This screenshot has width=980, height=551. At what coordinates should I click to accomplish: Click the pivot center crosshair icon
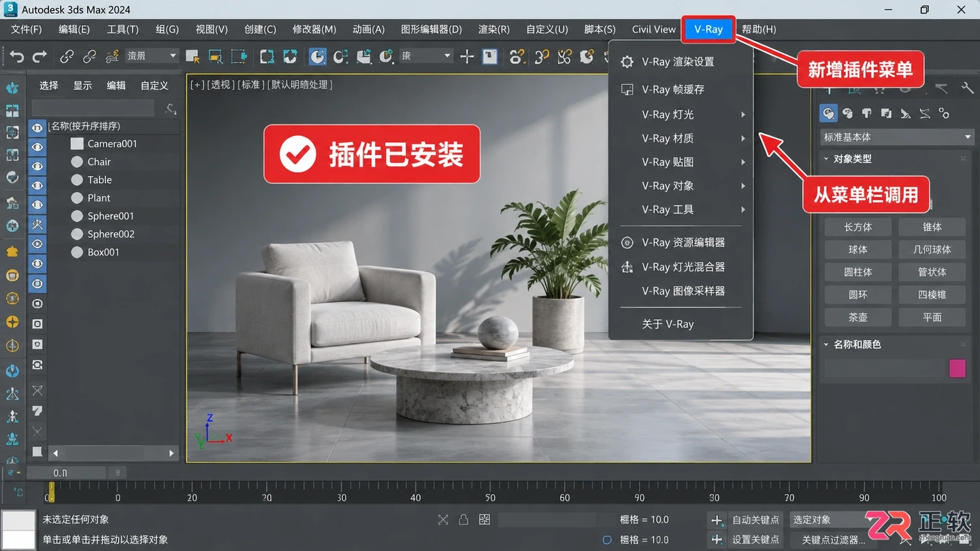467,56
